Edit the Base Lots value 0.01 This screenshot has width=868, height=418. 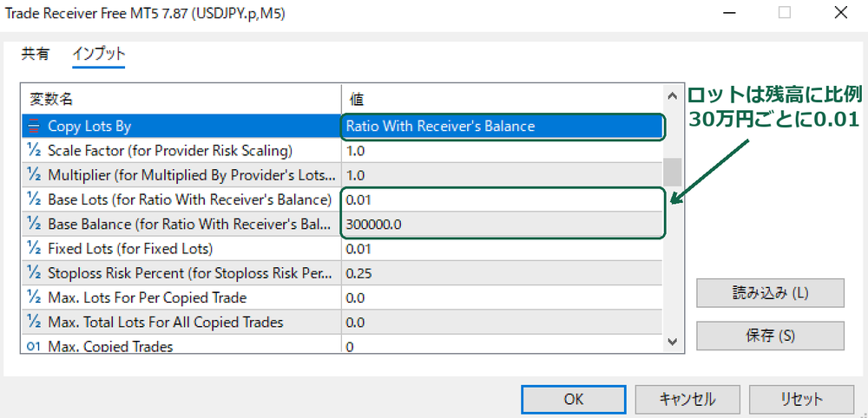coord(502,199)
